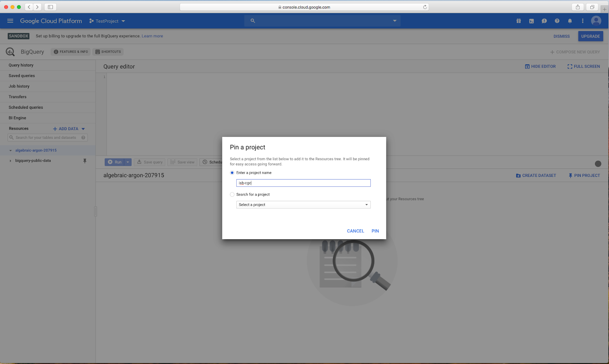Click the user account avatar
Screen dimensions: 609x364
(596, 21)
